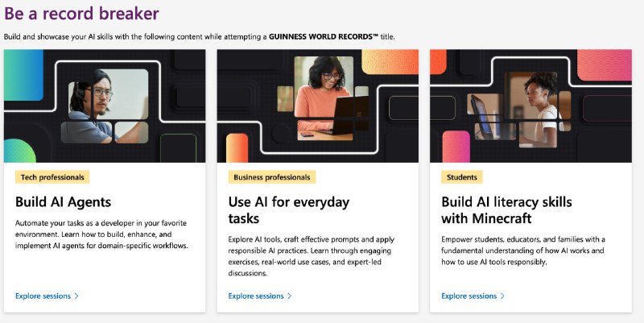Viewport: 644px width, 323px height.
Task: Click the Empower students description paragraph
Action: tap(523, 251)
